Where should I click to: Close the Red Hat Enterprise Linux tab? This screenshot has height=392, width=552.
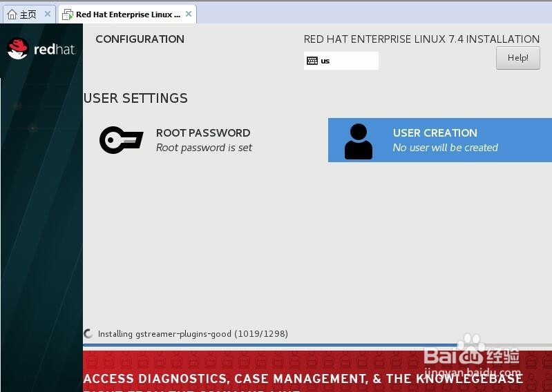189,14
